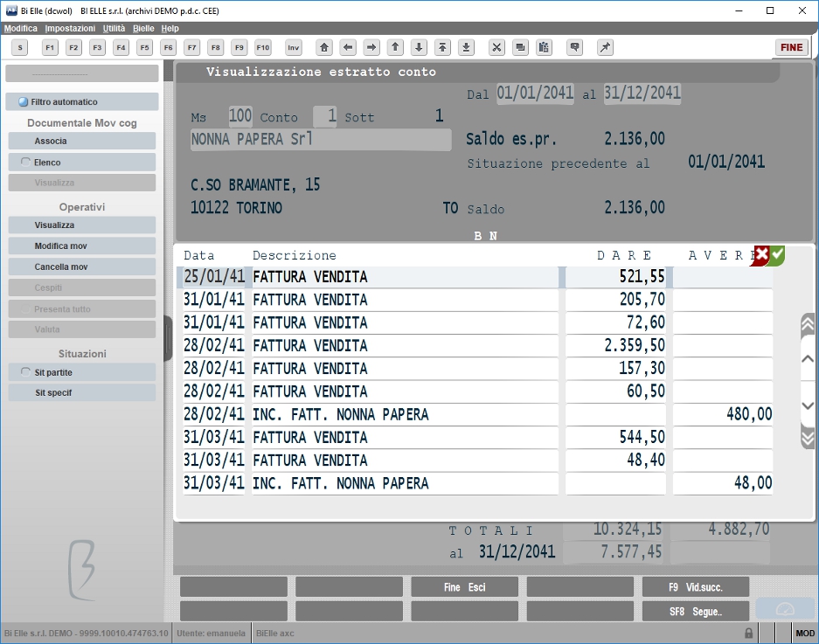Image resolution: width=819 pixels, height=644 pixels.
Task: Click the F1 toolbar key button
Action: pyautogui.click(x=50, y=47)
